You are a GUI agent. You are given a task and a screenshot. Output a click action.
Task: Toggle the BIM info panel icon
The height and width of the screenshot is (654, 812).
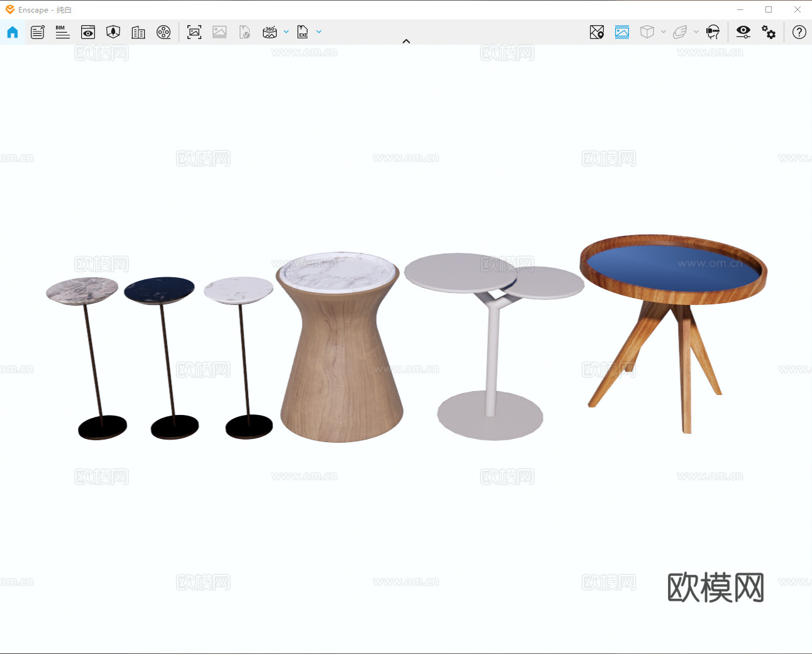coord(62,32)
